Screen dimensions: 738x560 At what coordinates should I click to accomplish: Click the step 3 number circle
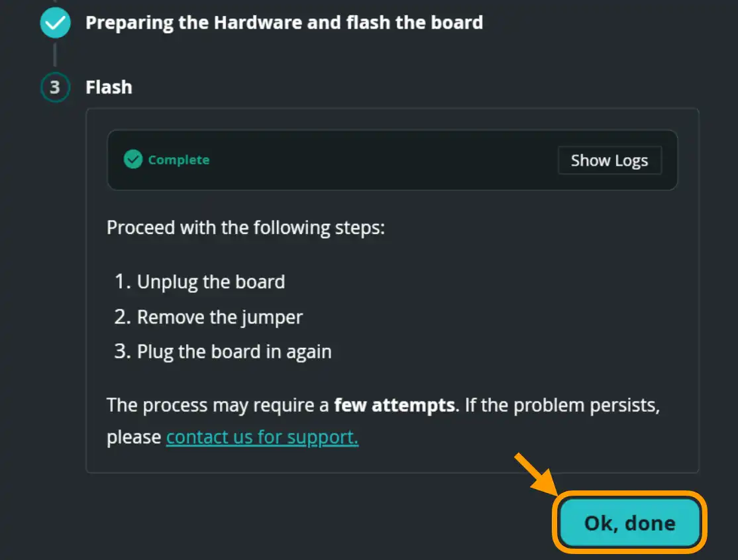coord(54,87)
